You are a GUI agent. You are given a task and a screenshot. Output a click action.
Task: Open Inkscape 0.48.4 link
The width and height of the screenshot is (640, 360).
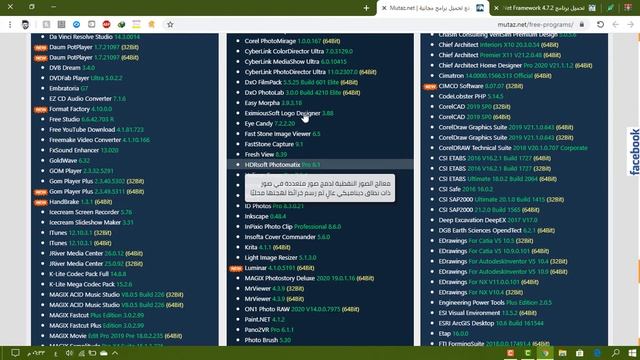tap(265, 216)
